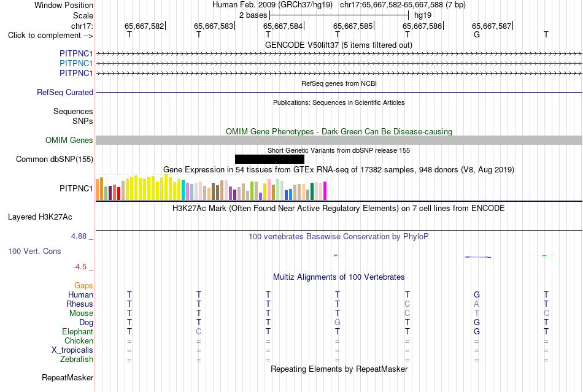Open the 100 Vert. Cons label

[34, 251]
